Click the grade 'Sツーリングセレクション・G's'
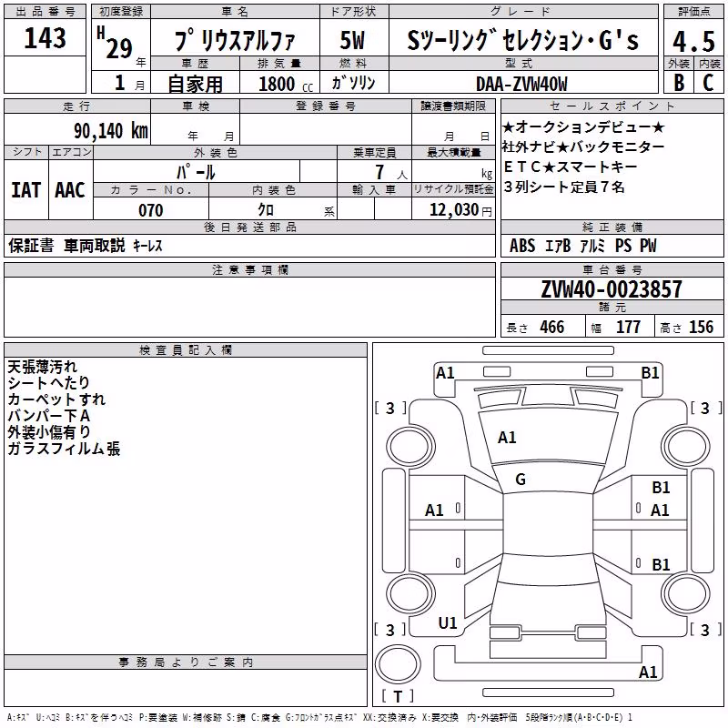Image resolution: width=728 pixels, height=728 pixels. point(522,39)
